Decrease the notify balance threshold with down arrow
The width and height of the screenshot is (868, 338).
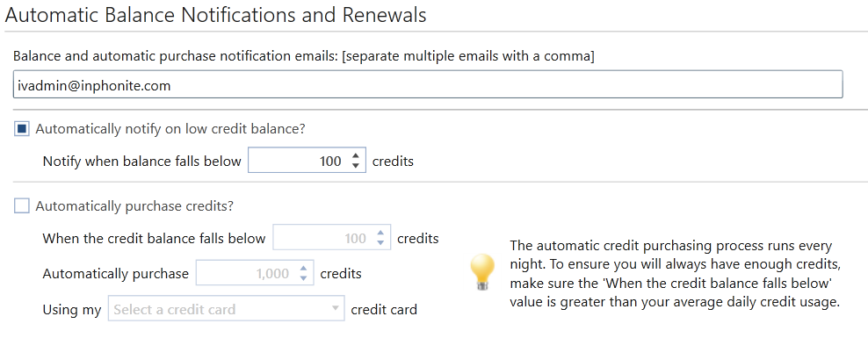tap(356, 166)
